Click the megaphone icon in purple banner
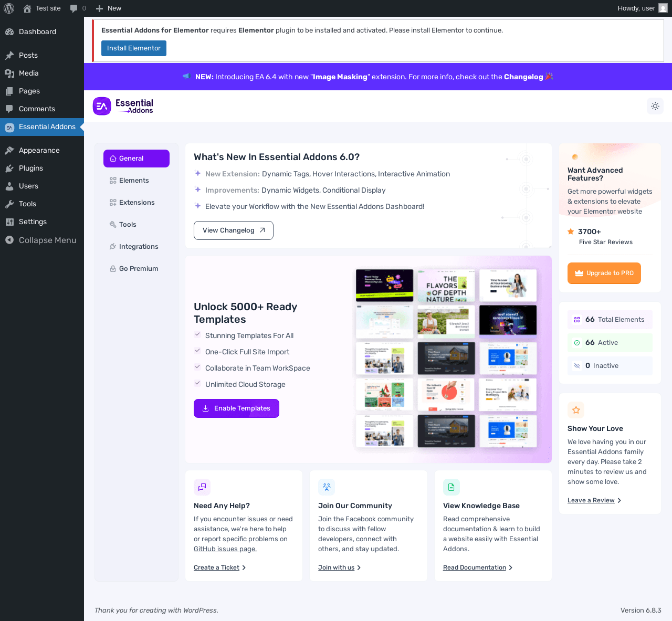 pyautogui.click(x=186, y=77)
